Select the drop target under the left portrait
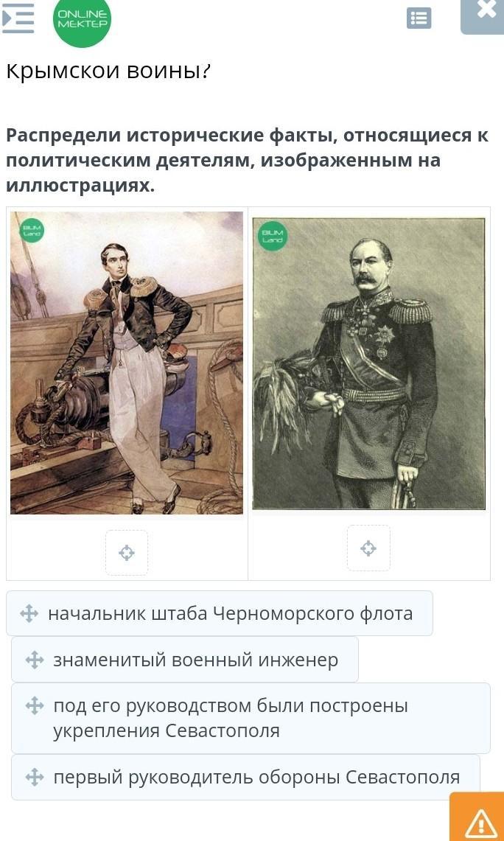The height and width of the screenshot is (841, 504). click(127, 553)
